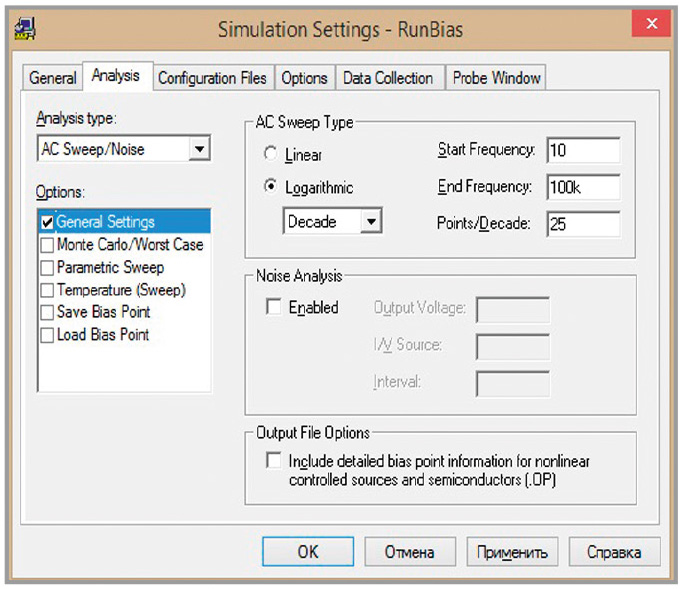This screenshot has width=683, height=589.
Task: Check the Parametric Sweep option
Action: point(47,268)
